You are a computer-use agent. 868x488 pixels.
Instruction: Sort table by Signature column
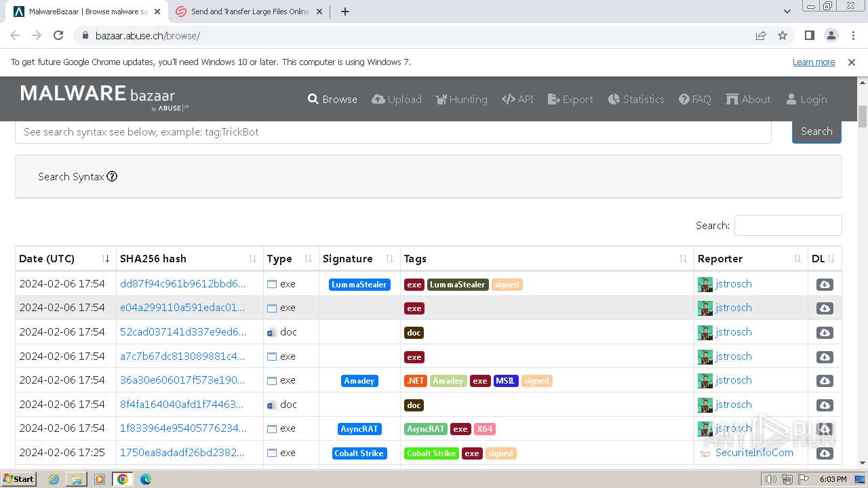[x=359, y=259]
